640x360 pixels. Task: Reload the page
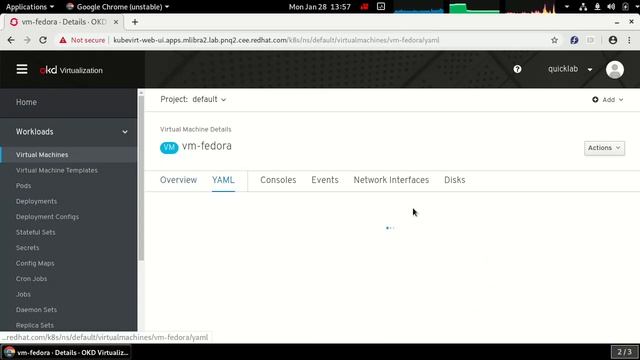tap(43, 40)
